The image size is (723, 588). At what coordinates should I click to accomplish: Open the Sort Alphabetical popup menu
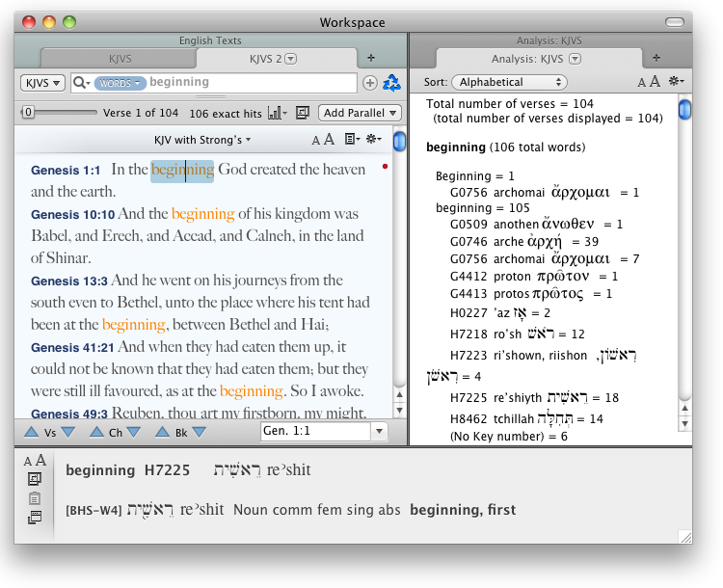tap(509, 83)
